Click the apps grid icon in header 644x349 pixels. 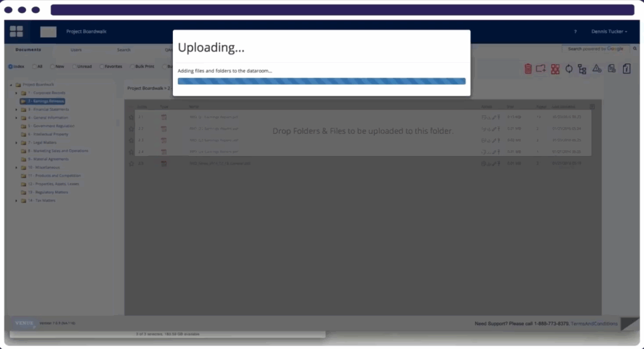[16, 31]
